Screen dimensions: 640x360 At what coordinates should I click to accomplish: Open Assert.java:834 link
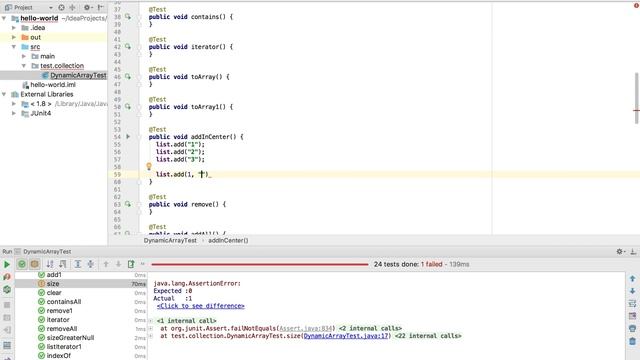[x=305, y=328]
